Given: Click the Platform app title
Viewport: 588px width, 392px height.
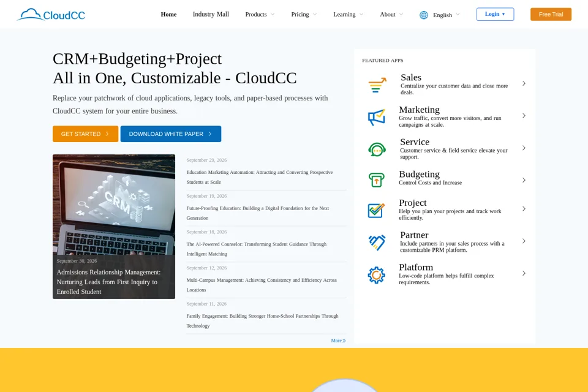Looking at the screenshot, I should click(416, 267).
